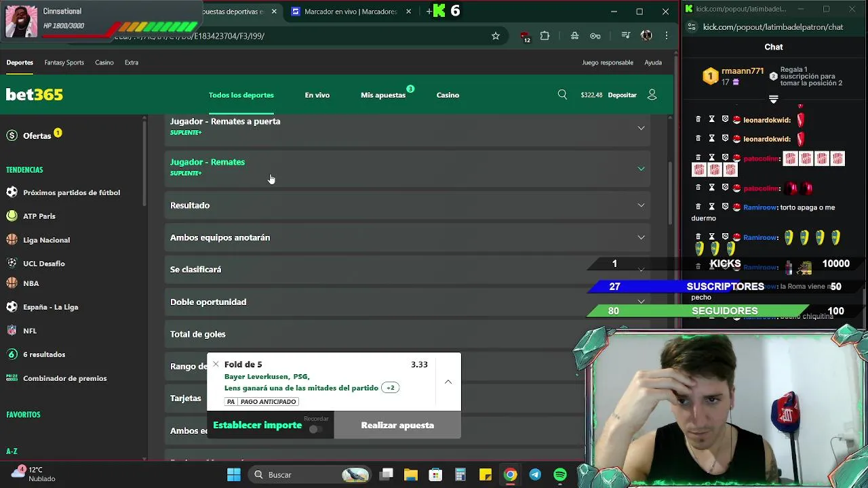Open Windows Start menu
This screenshot has width=868, height=488.
coord(234,474)
